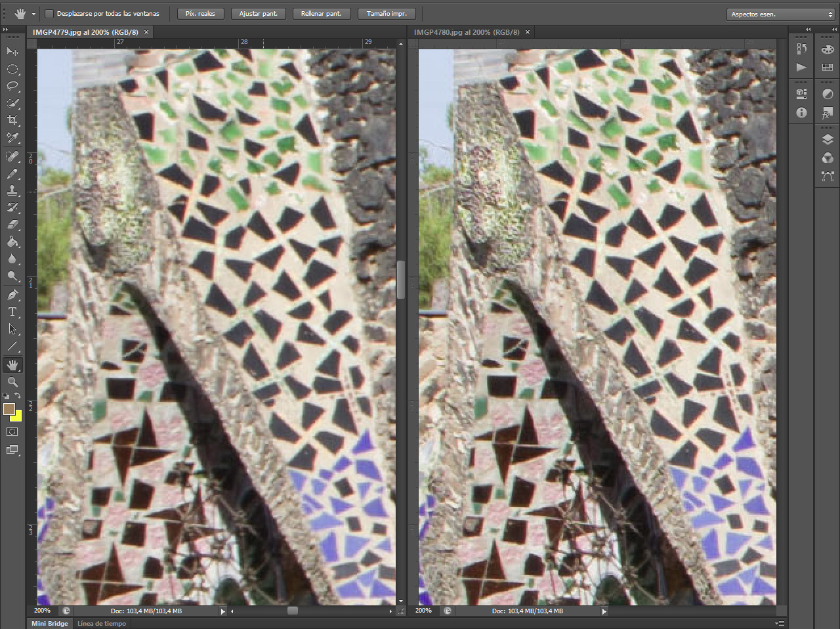Expand status bar info arrow for IMGP4779
840x629 pixels.
pos(222,611)
